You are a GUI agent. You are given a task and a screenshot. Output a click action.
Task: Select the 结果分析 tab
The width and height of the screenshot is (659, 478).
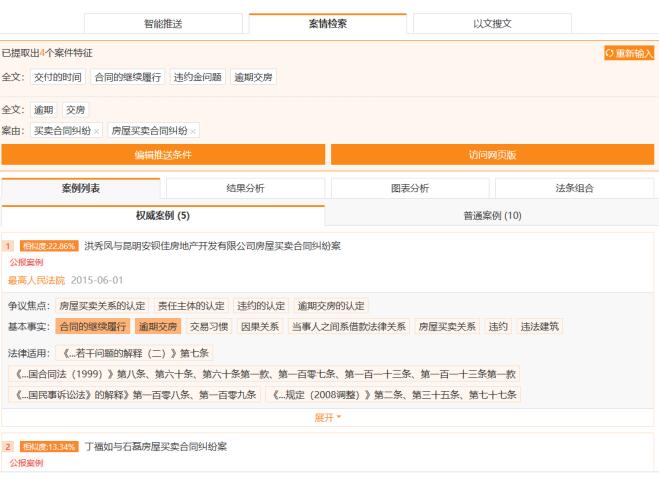click(x=245, y=188)
